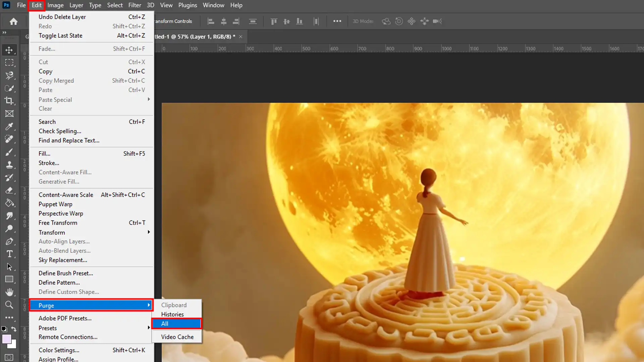The height and width of the screenshot is (362, 644).
Task: Expand the Transform submenu
Action: point(92,232)
